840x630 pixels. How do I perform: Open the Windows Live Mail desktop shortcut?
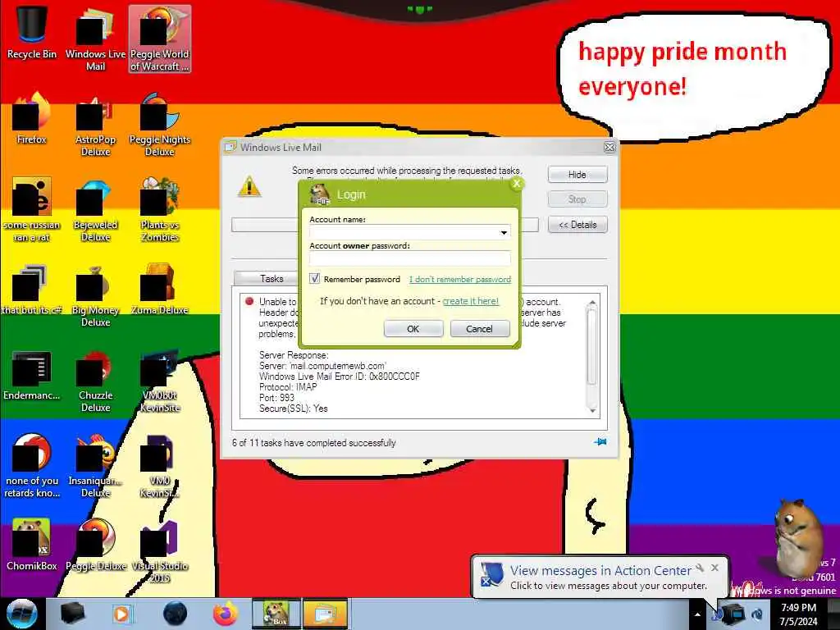pos(95,39)
